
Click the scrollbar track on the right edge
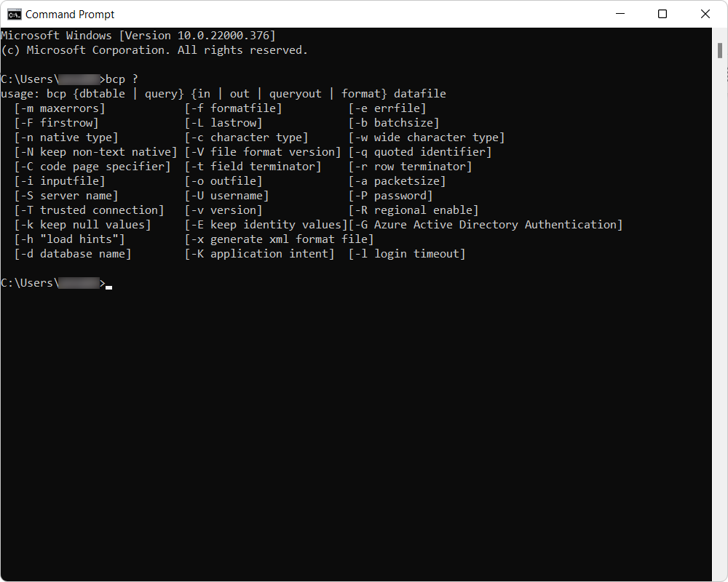coord(719,291)
